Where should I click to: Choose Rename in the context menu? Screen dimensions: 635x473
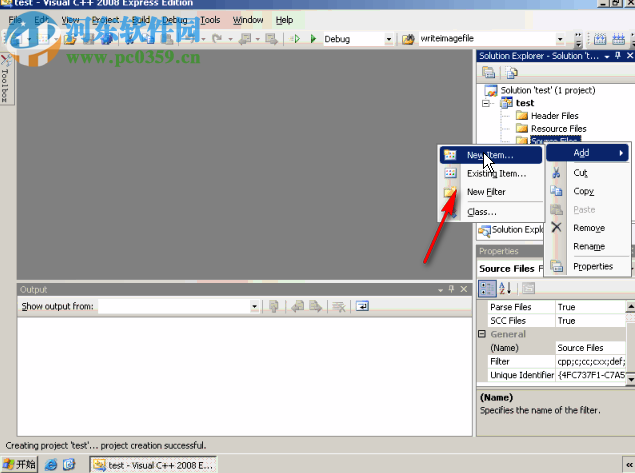(589, 246)
